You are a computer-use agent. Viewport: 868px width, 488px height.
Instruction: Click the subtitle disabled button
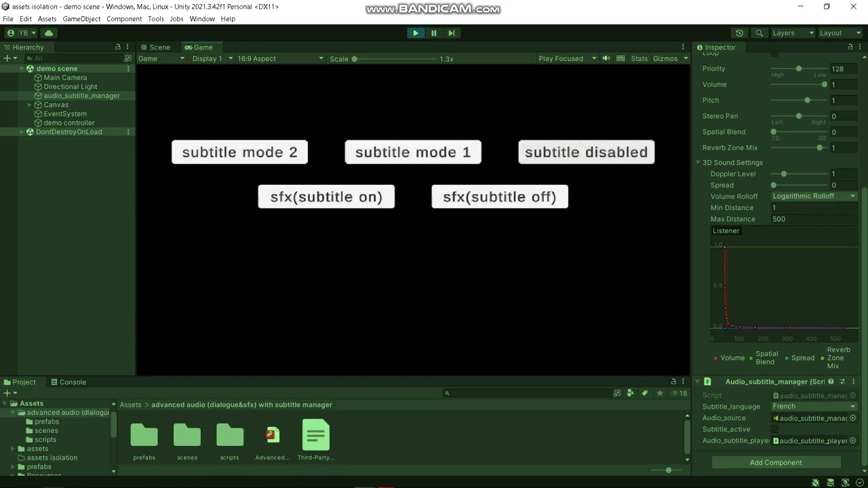click(x=587, y=152)
